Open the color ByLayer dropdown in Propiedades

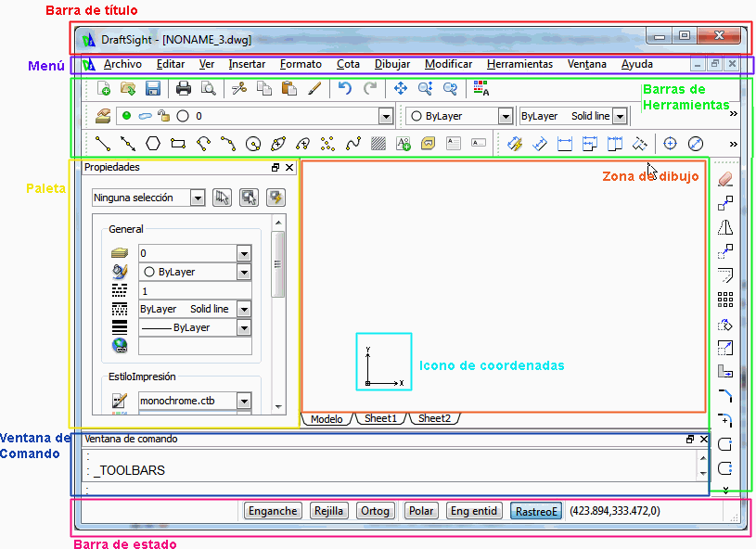coord(244,272)
